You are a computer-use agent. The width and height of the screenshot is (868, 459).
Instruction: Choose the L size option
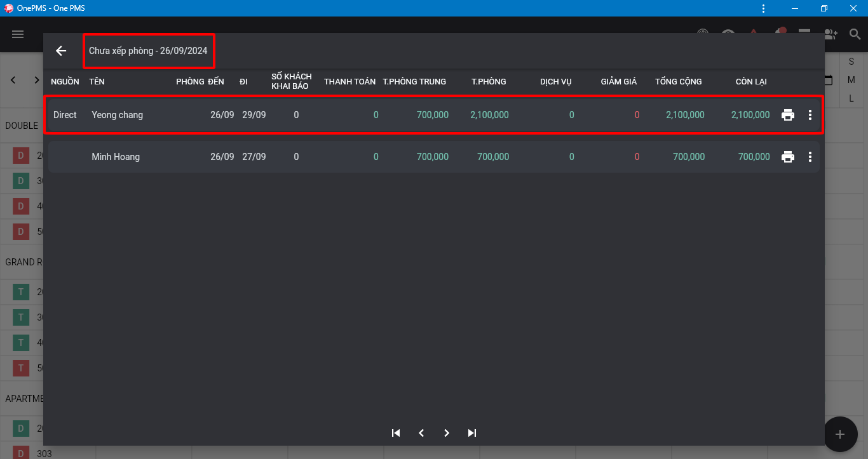(x=851, y=98)
